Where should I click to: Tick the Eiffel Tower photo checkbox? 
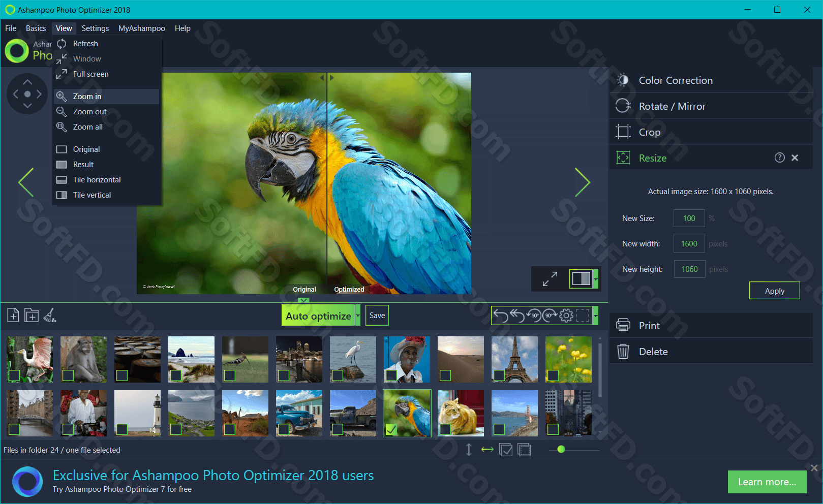[x=499, y=375]
